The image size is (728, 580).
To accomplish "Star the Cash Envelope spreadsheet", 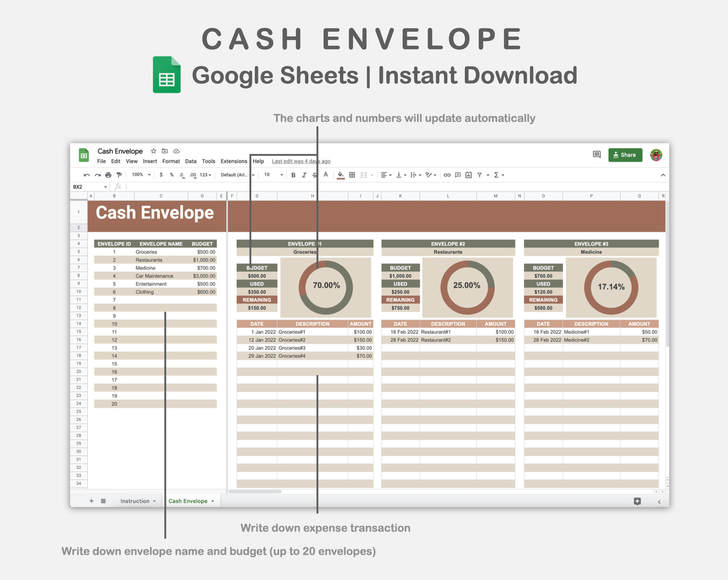I will (x=153, y=151).
